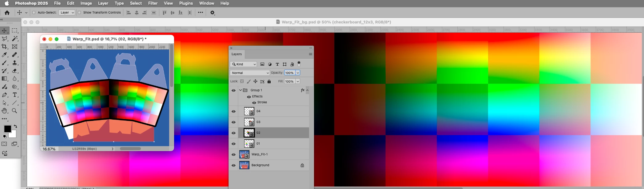Select the Eraser tool
This screenshot has width=644, height=189.
click(14, 71)
